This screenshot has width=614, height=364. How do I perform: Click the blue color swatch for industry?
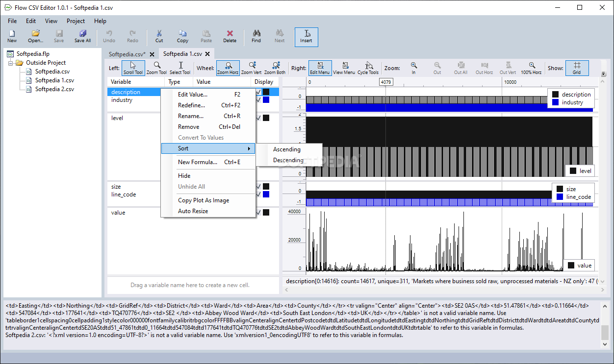coord(266,99)
